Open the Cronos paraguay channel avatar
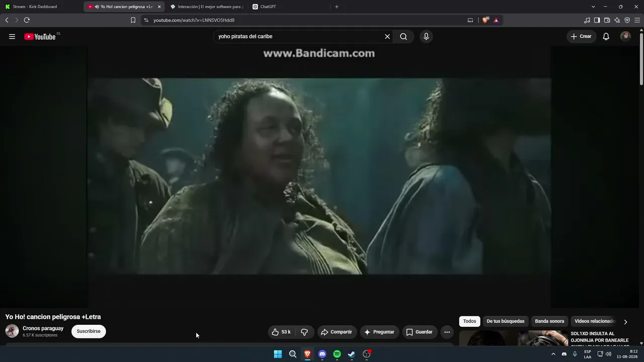Image resolution: width=644 pixels, height=362 pixels. click(x=12, y=331)
